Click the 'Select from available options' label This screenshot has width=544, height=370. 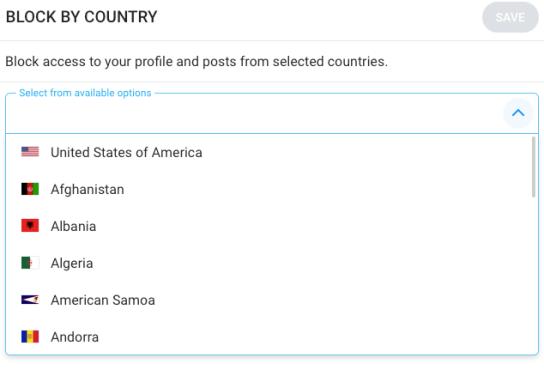[x=85, y=93]
